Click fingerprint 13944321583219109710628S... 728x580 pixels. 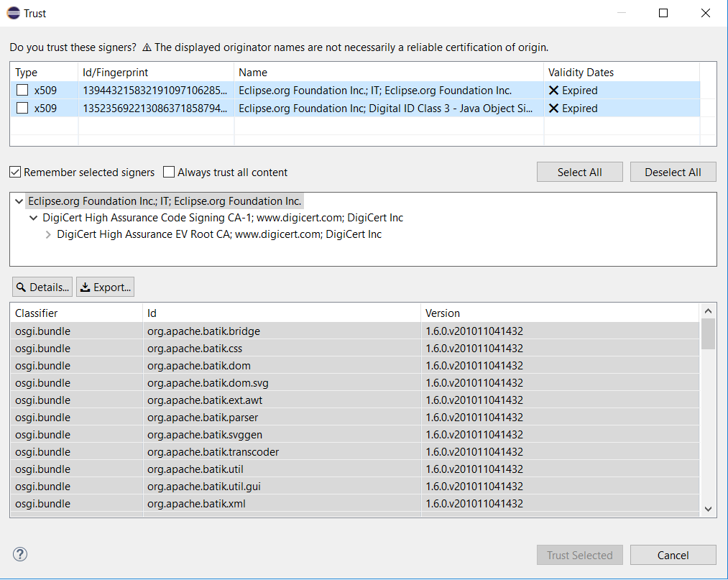click(x=155, y=90)
